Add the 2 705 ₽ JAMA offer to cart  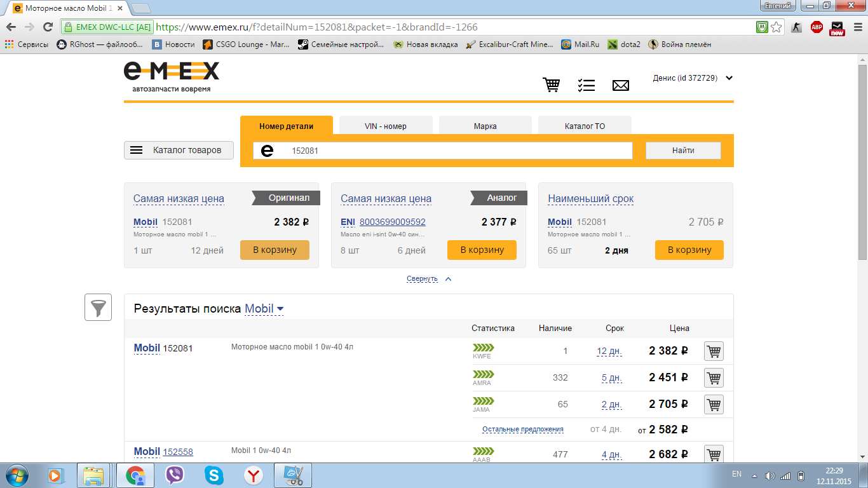coord(714,404)
